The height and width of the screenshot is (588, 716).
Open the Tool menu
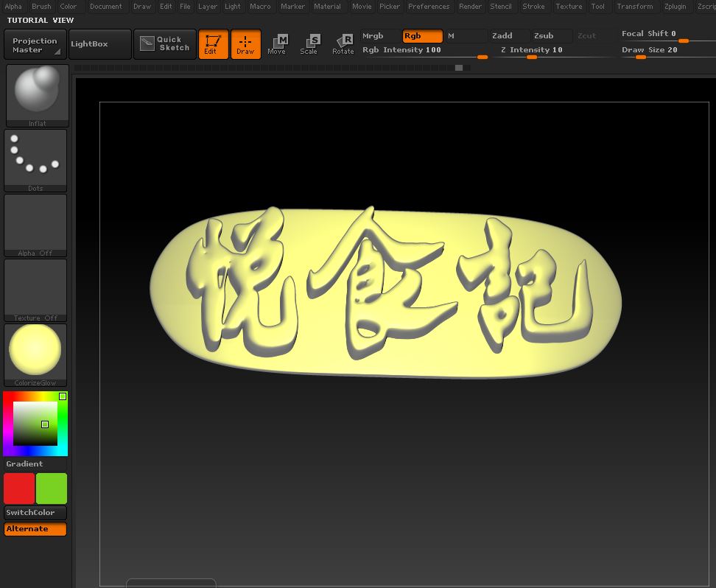597,7
